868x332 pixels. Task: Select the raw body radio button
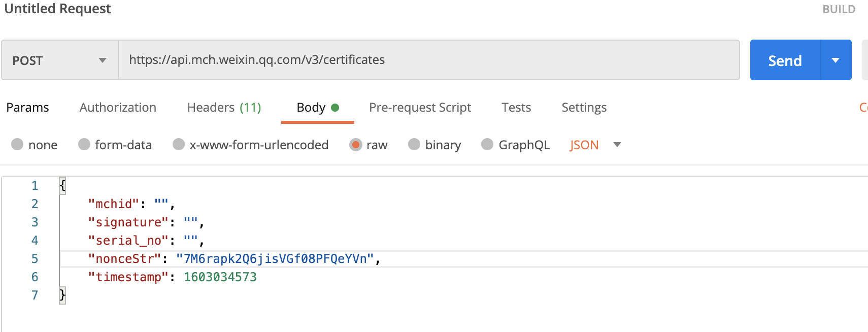pos(356,145)
